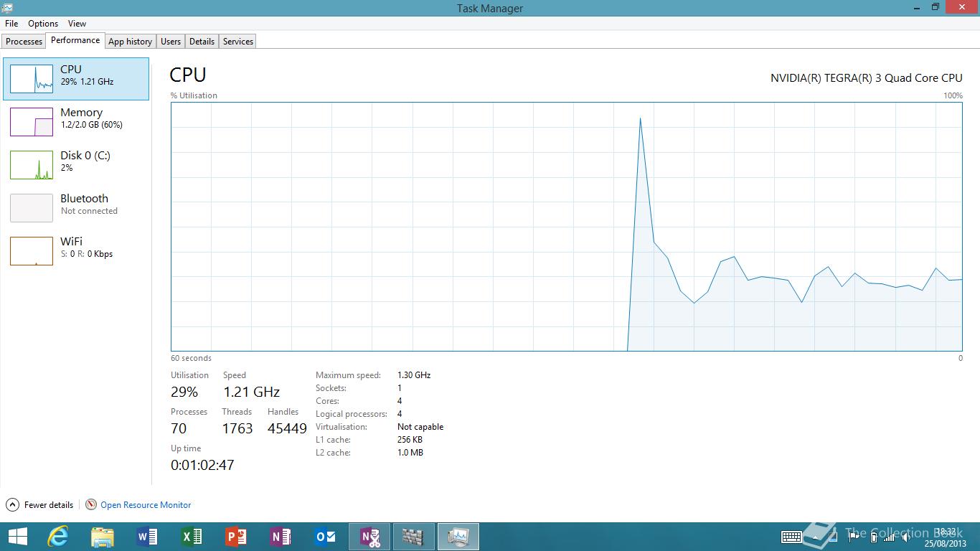The width and height of the screenshot is (980, 551).
Task: Click the threads count 1763
Action: (237, 428)
